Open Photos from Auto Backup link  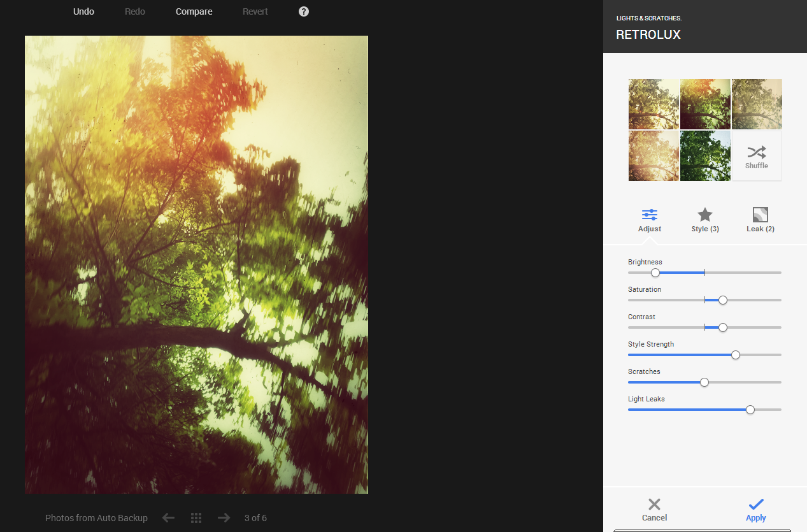[96, 518]
